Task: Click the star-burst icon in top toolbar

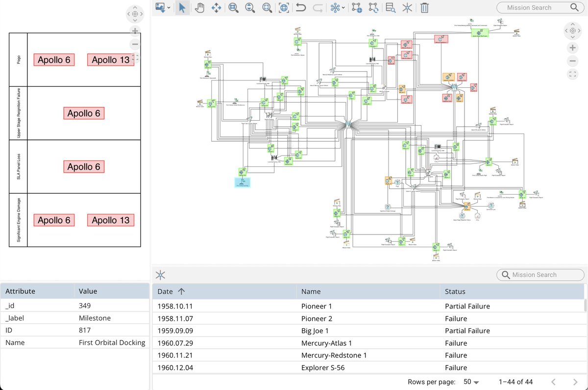Action: 407,7
